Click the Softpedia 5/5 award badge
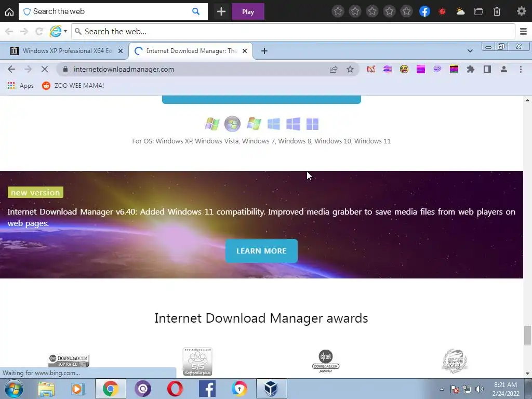Screen dimensions: 532x399 pyautogui.click(x=197, y=362)
